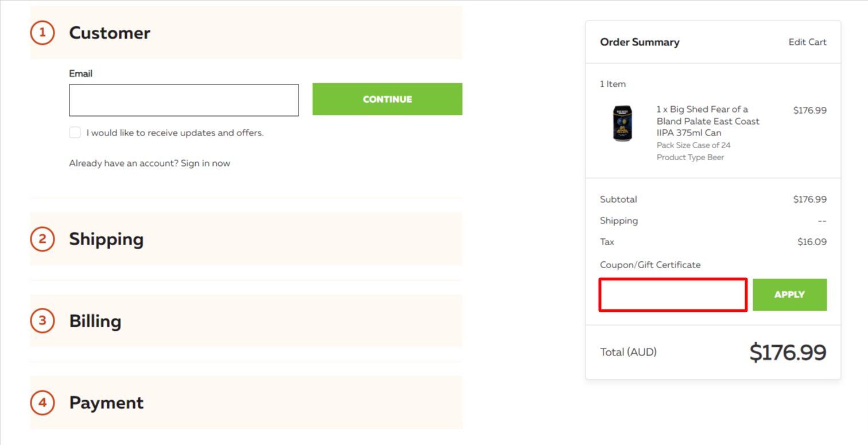Click the beer can product thumbnail
Image resolution: width=868 pixels, height=445 pixels.
point(622,123)
